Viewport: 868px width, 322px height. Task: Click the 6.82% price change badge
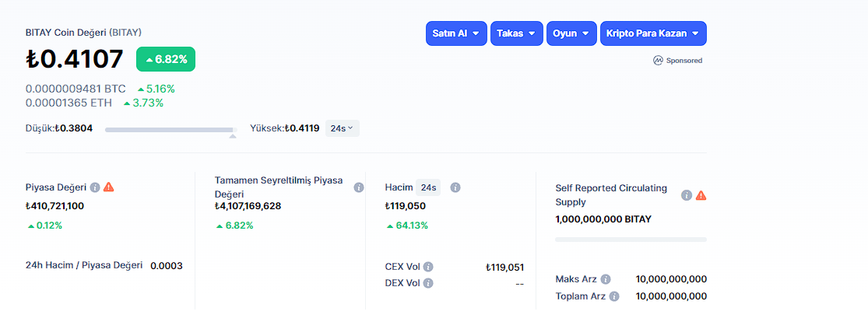pos(166,59)
